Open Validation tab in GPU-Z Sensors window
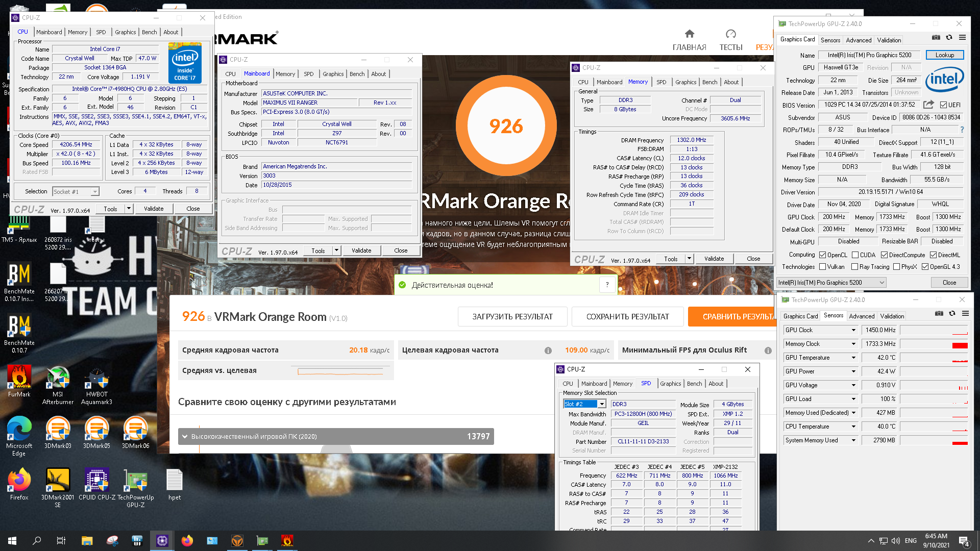 pyautogui.click(x=892, y=316)
